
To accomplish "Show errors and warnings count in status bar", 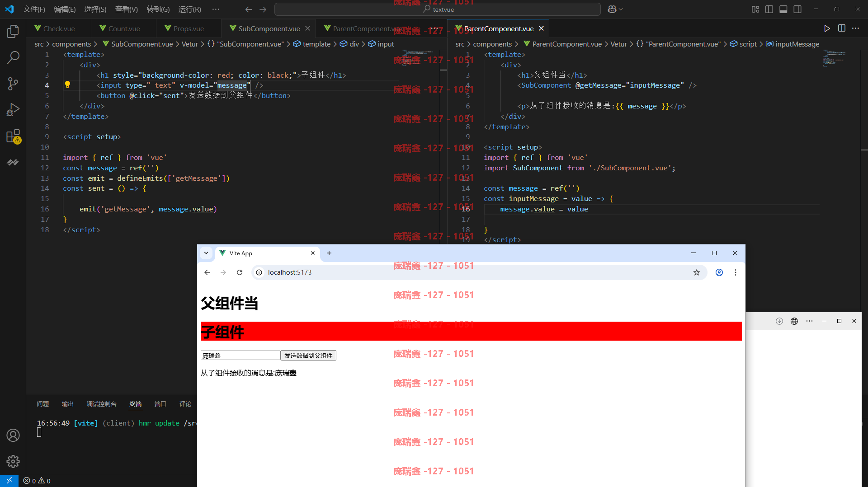I will coord(37,481).
